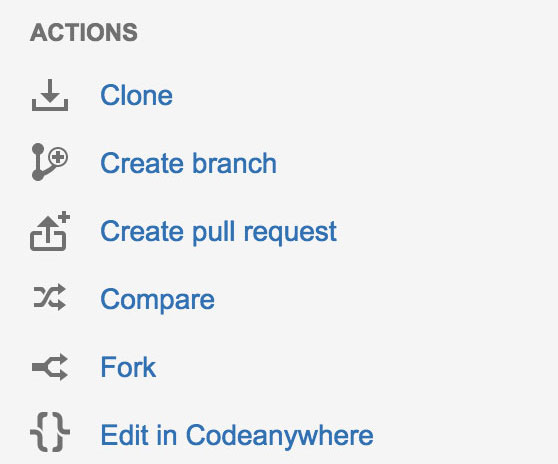
Task: Click the Codeanywhere curly braces icon
Action: coord(50,432)
